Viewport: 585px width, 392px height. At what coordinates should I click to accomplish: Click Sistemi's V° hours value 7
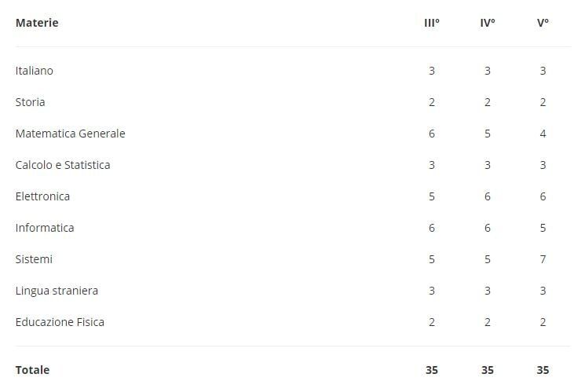pos(543,259)
